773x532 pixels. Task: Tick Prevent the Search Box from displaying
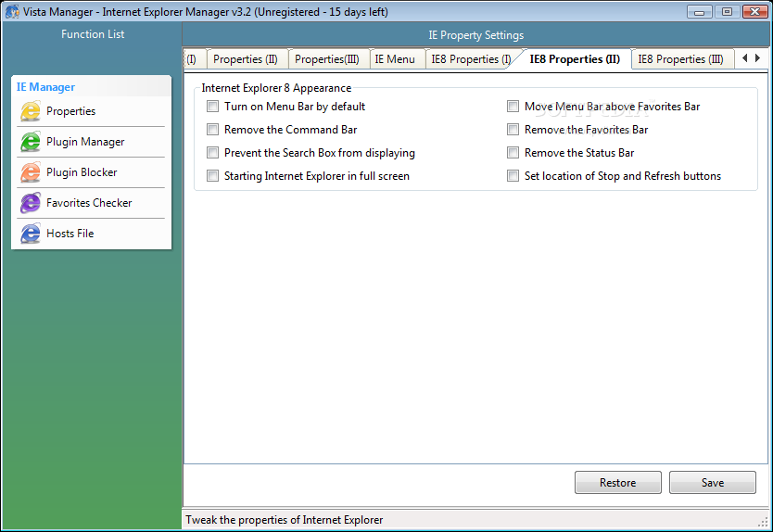click(x=212, y=153)
